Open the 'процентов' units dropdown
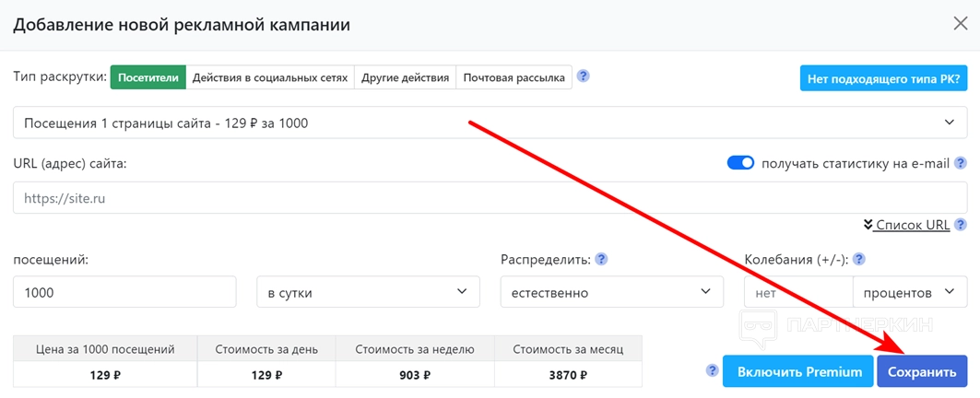The height and width of the screenshot is (398, 980). [909, 293]
